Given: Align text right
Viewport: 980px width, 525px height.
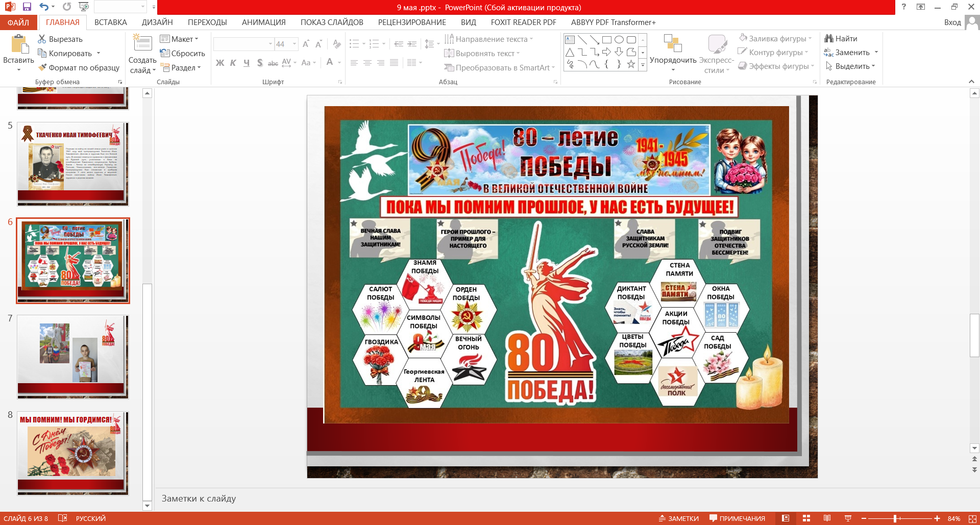Looking at the screenshot, I should click(381, 63).
